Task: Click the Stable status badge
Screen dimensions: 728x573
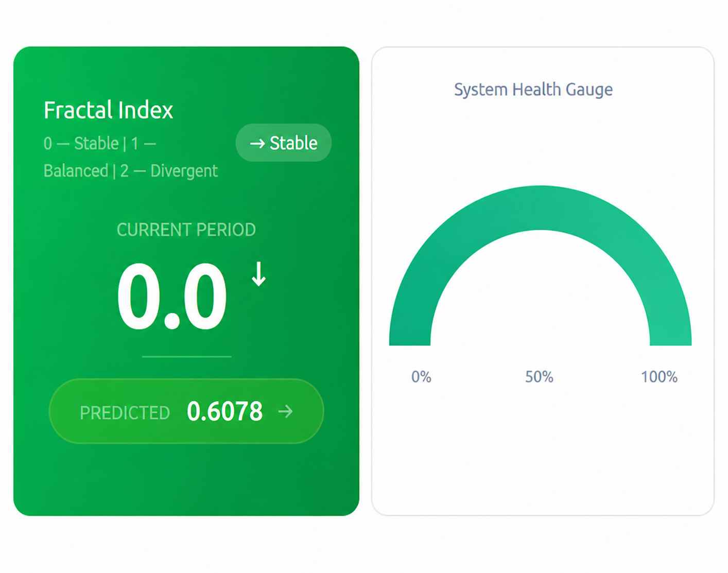Action: point(284,143)
